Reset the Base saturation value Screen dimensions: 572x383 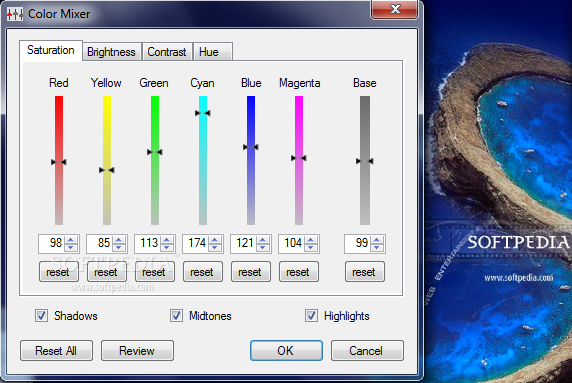(x=365, y=272)
